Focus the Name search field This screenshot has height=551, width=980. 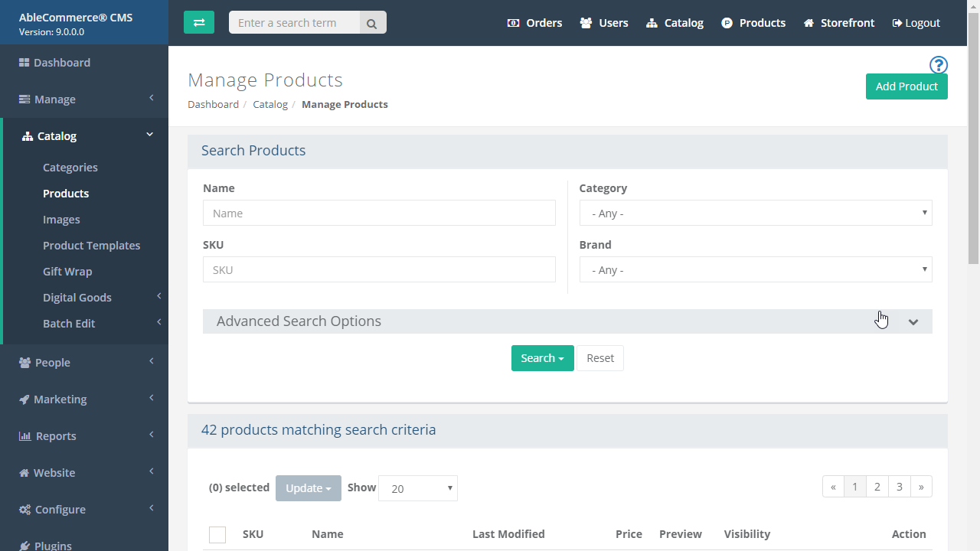coord(379,213)
